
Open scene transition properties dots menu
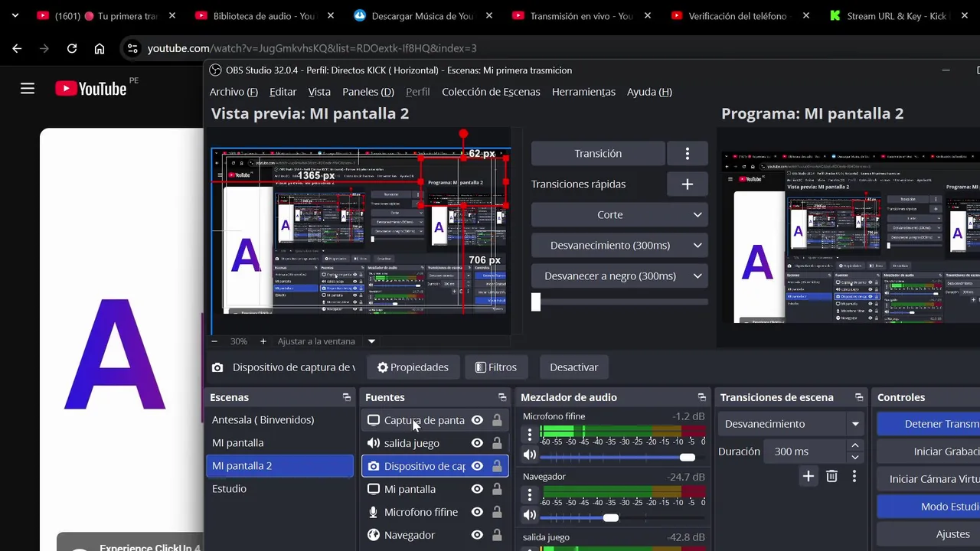pos(854,476)
